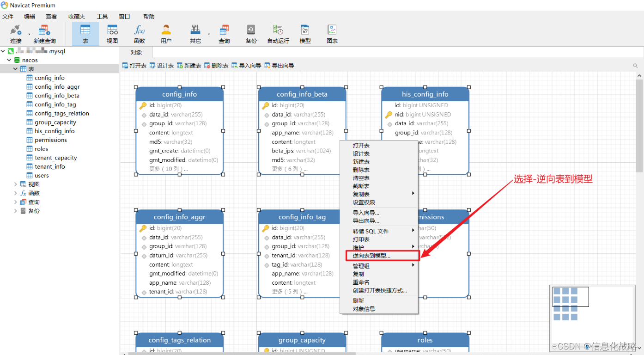Click the 设计表 (Design Table) button
The height and width of the screenshot is (355, 644).
tap(161, 66)
